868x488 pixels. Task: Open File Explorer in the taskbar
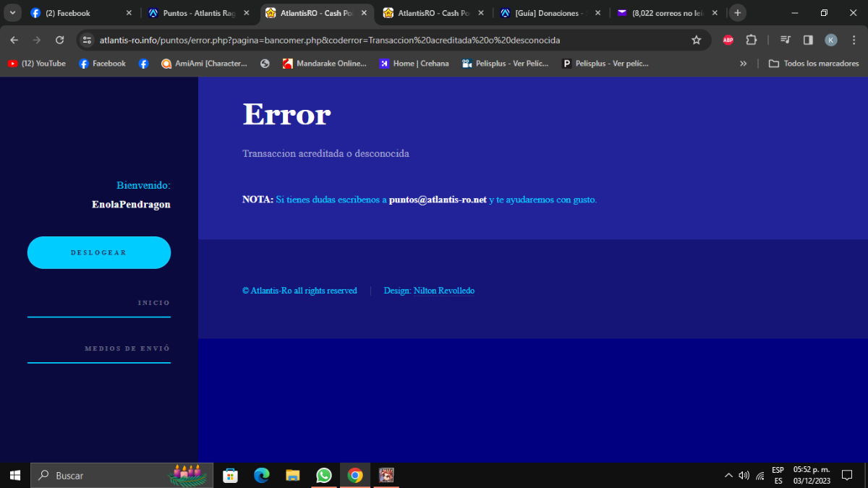[292, 475]
